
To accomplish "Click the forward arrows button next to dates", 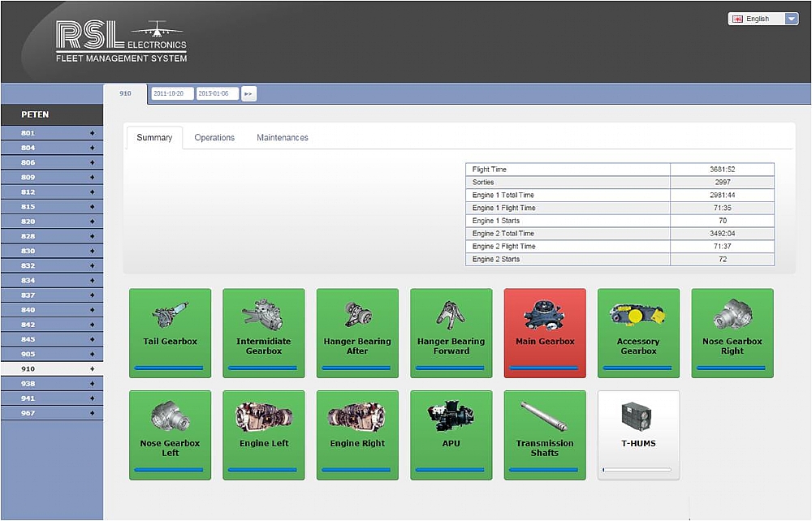I will tap(248, 93).
